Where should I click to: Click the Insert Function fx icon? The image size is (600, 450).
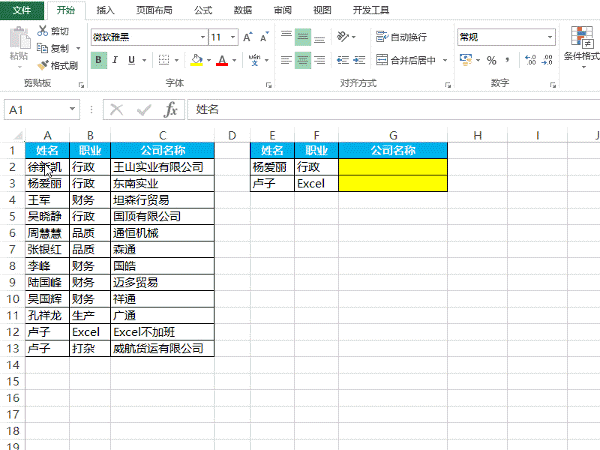tap(171, 109)
